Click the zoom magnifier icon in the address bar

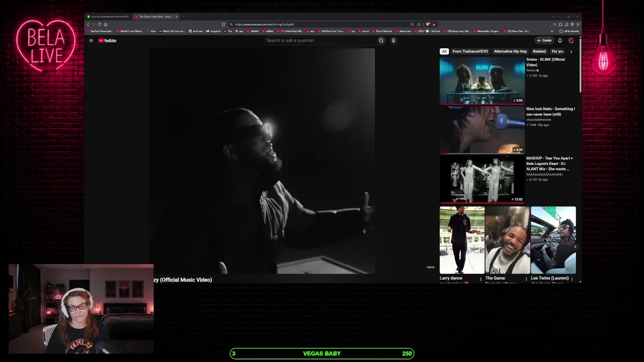pyautogui.click(x=412, y=24)
